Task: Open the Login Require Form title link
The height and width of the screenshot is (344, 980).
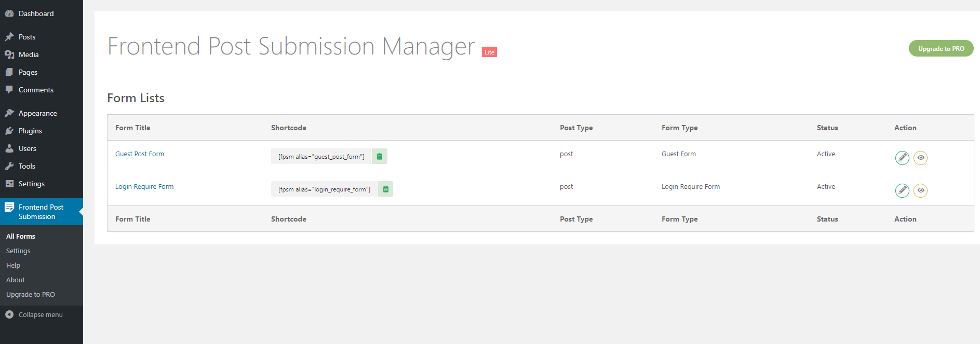Action: pyautogui.click(x=144, y=186)
